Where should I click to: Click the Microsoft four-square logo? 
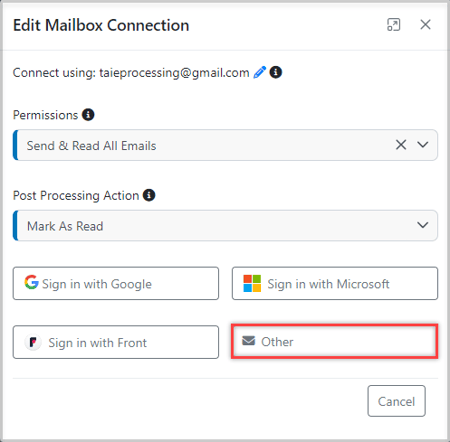coord(252,283)
